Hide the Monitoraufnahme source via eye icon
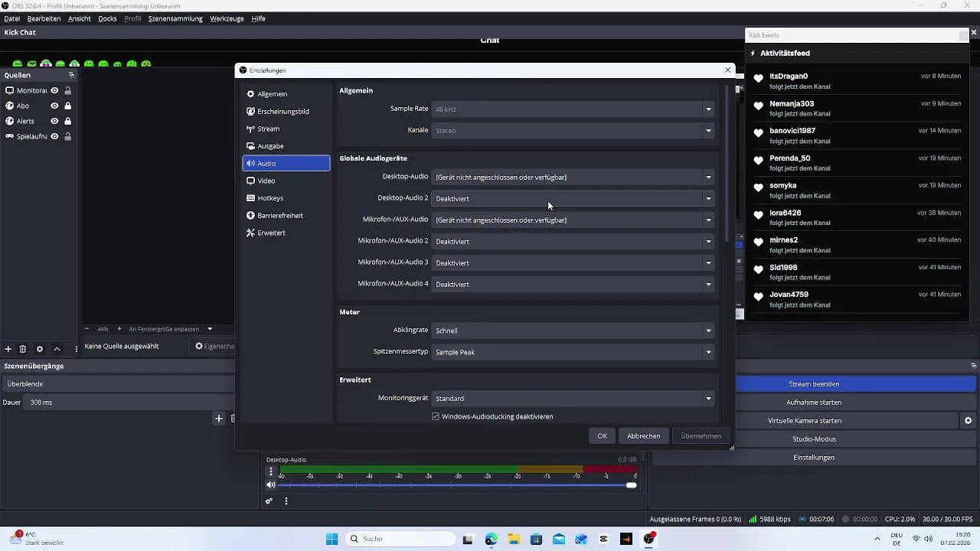This screenshot has height=551, width=980. [54, 90]
